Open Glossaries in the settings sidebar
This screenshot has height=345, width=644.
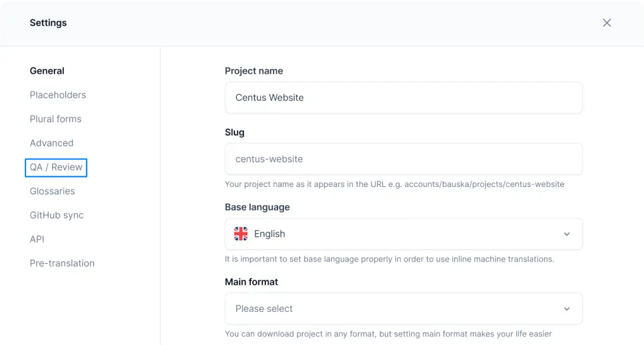click(52, 191)
